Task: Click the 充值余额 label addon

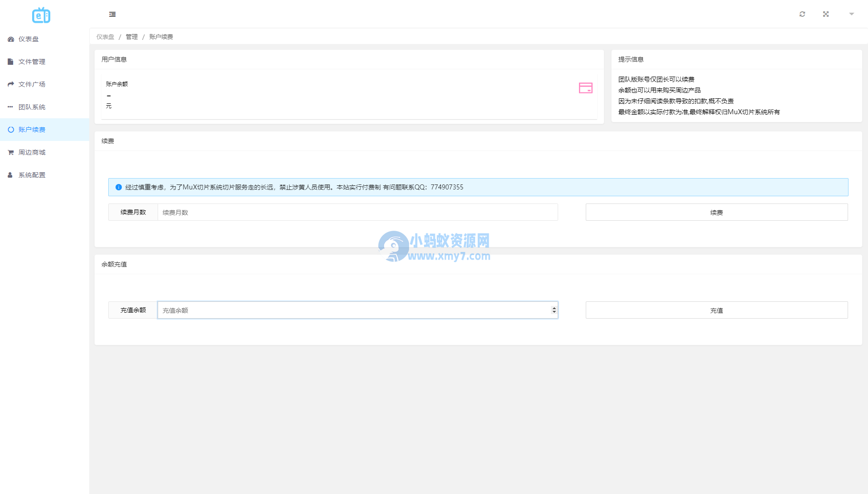Action: click(x=133, y=310)
